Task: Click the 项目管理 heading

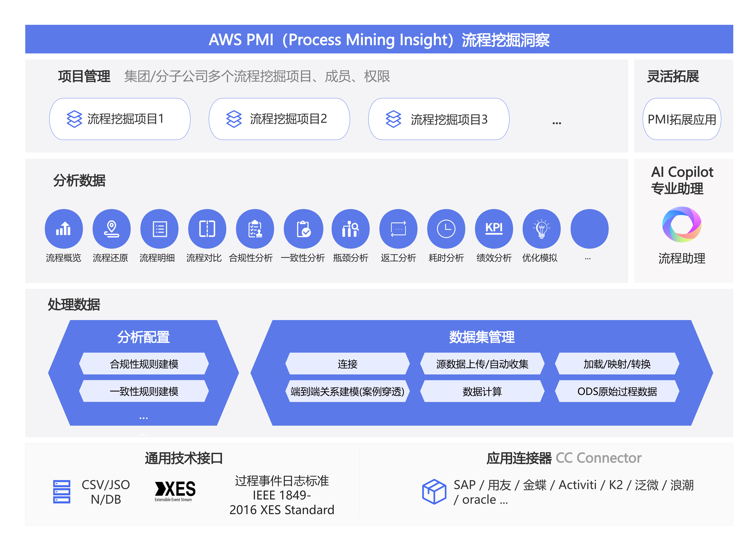Action: (84, 76)
